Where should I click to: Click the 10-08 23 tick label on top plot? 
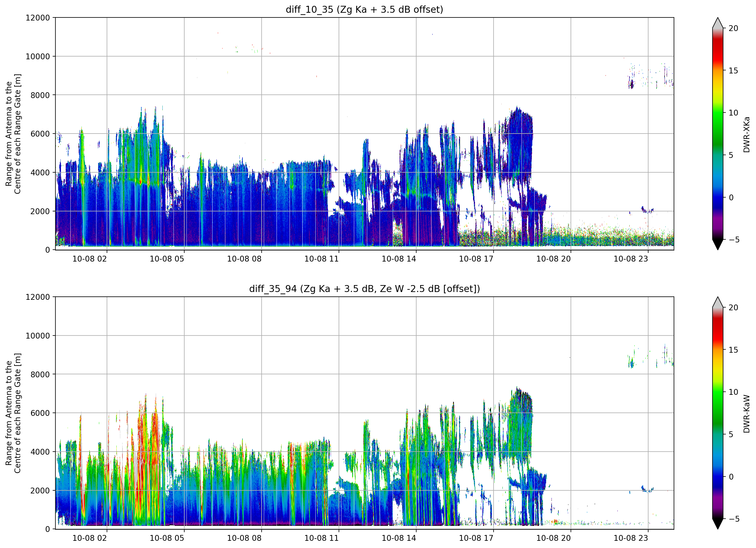(631, 259)
